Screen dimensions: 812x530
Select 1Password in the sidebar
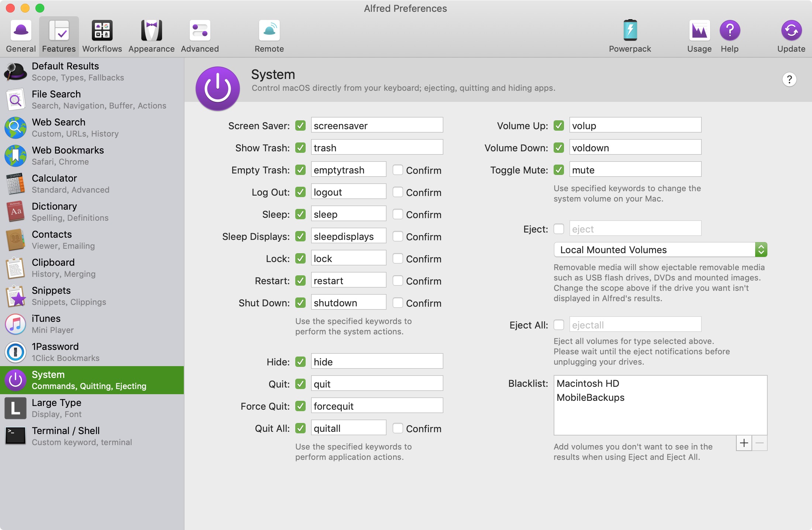(x=92, y=352)
